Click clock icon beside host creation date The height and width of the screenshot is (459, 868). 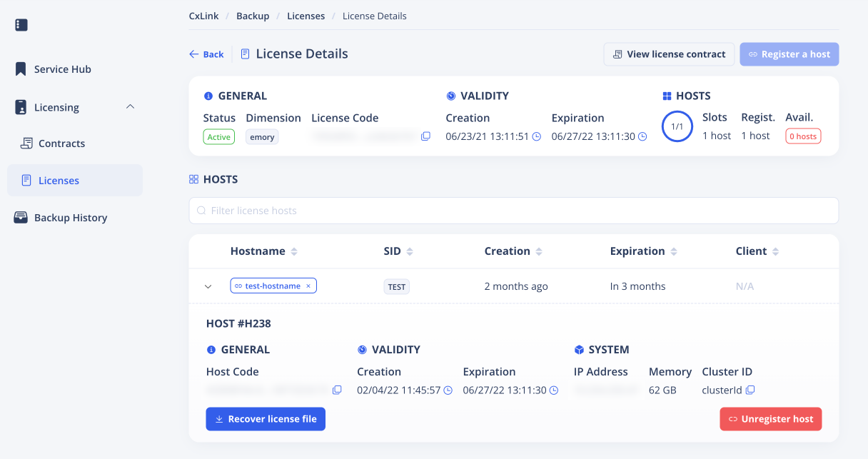(x=448, y=390)
